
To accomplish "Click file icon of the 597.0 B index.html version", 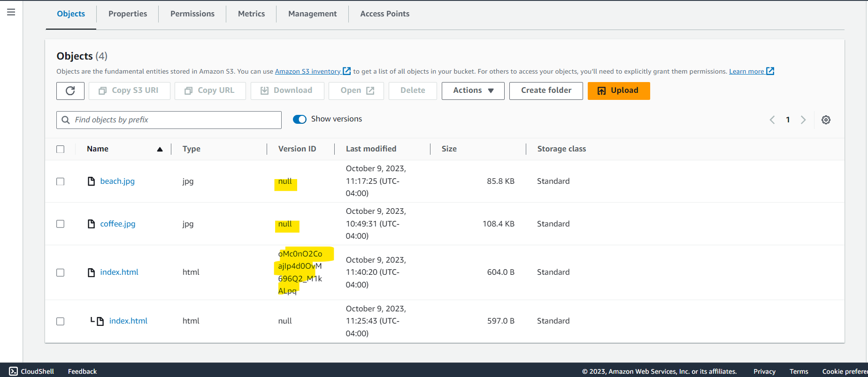I will [x=100, y=321].
